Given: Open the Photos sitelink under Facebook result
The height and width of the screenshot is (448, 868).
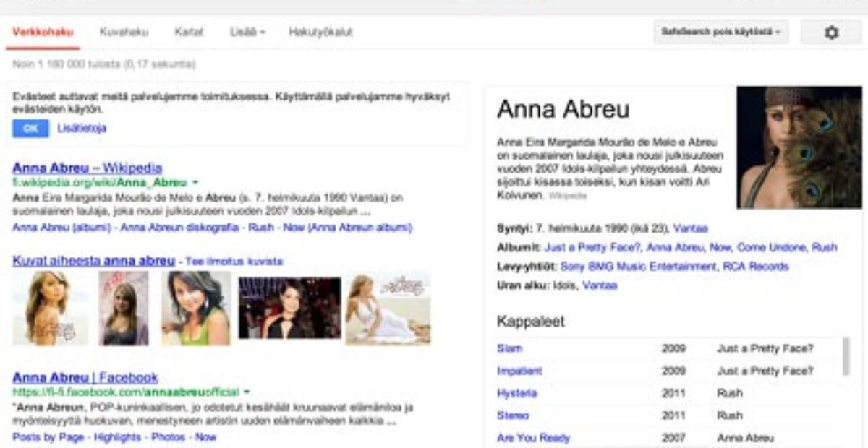Looking at the screenshot, I should (169, 437).
